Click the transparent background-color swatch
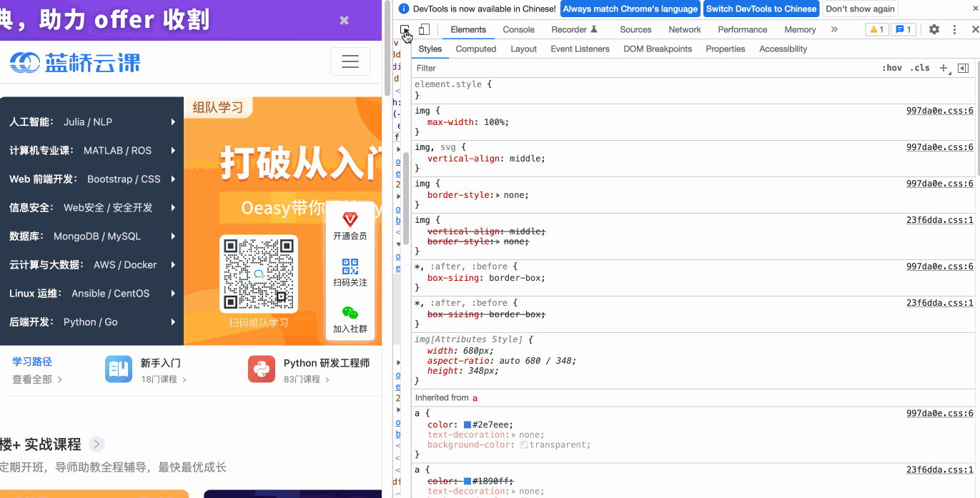The height and width of the screenshot is (498, 980). coord(524,444)
